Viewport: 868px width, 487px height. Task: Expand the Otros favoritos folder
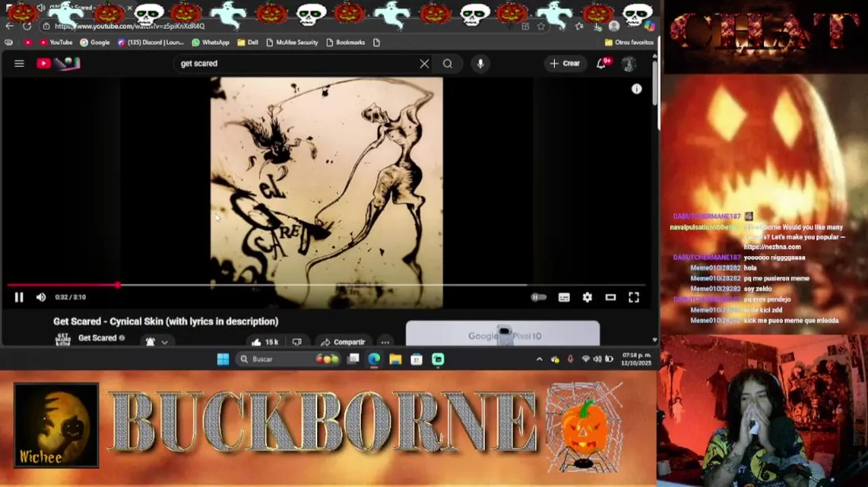pos(629,42)
